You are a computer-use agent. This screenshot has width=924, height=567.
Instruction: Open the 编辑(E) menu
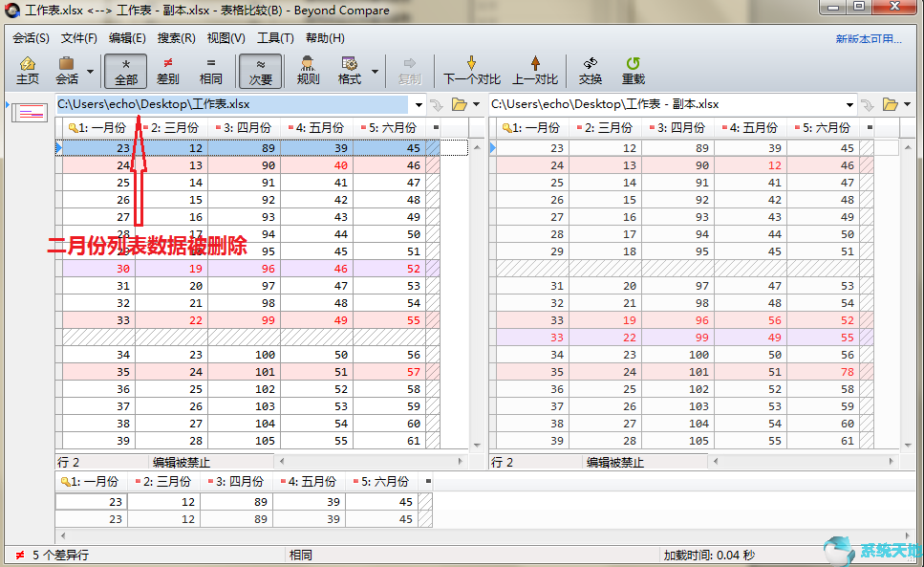pos(127,38)
